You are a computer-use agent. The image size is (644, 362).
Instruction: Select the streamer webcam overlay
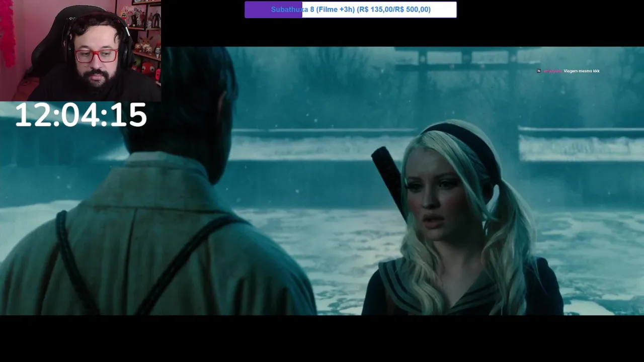(80, 50)
